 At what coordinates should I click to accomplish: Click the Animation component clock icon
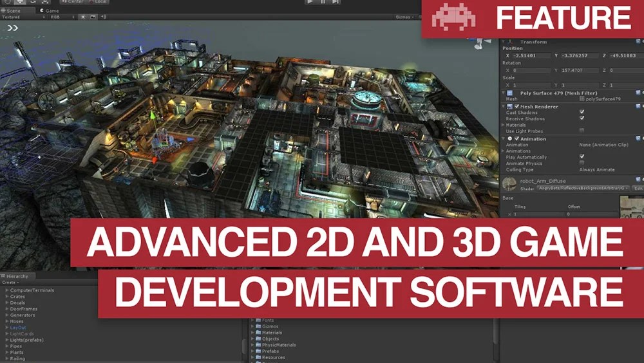coord(509,139)
